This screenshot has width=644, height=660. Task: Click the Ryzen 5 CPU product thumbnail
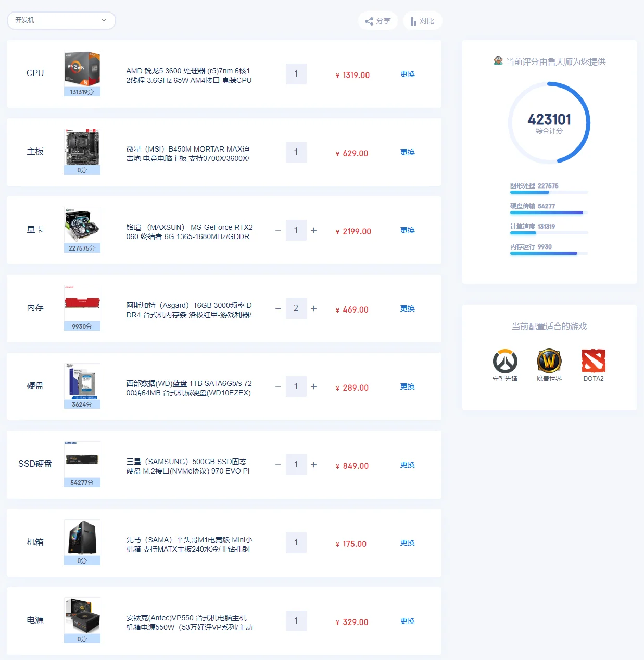pos(82,69)
